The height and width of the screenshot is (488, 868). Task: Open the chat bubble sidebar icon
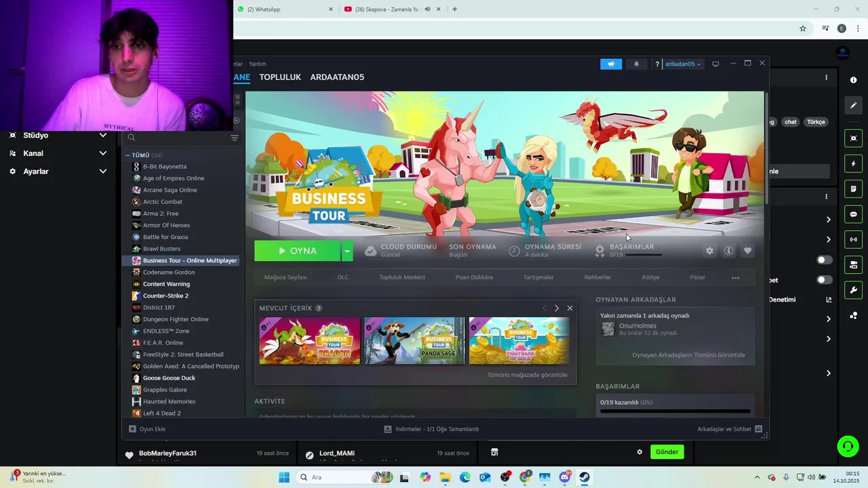pyautogui.click(x=853, y=214)
